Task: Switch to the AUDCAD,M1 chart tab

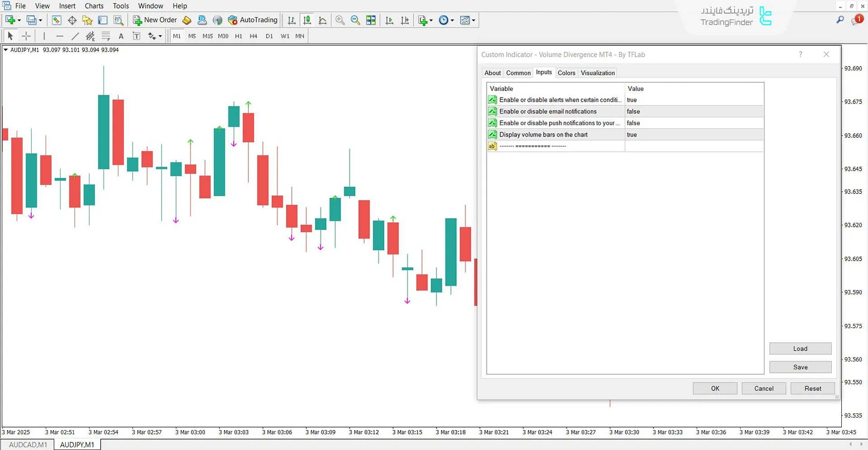Action: [28, 444]
